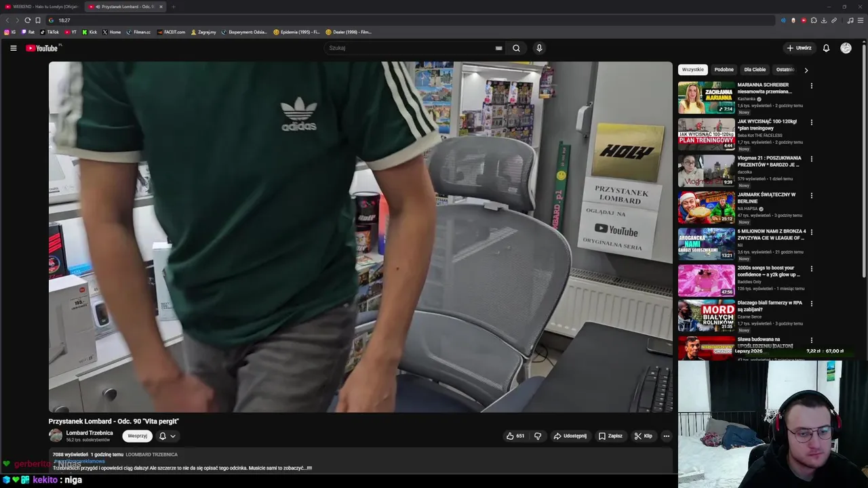Open more actions menu under the video

click(x=667, y=436)
